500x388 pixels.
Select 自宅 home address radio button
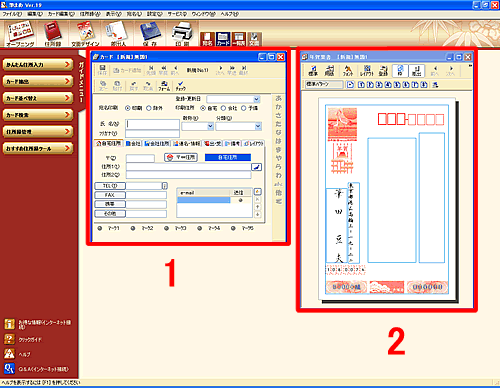click(203, 108)
